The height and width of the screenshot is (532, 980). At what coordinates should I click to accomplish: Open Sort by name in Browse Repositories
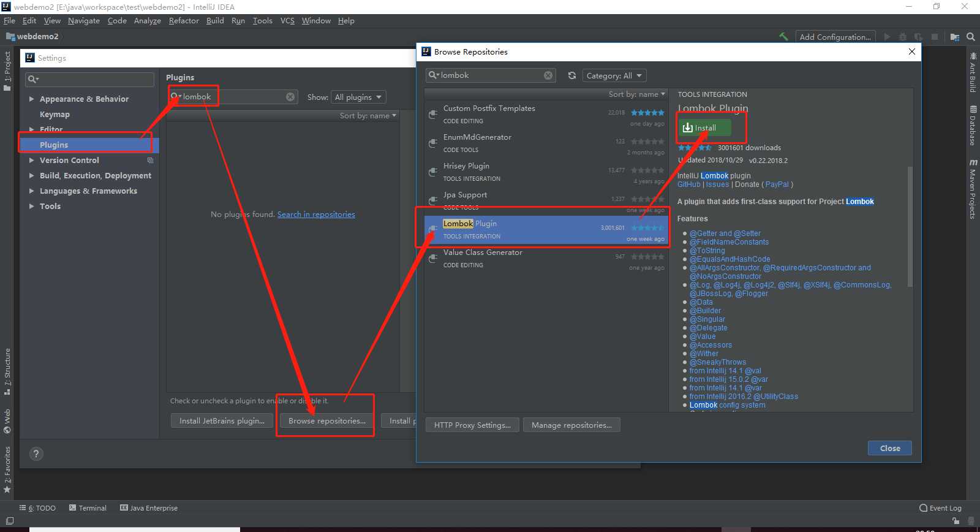coord(637,94)
